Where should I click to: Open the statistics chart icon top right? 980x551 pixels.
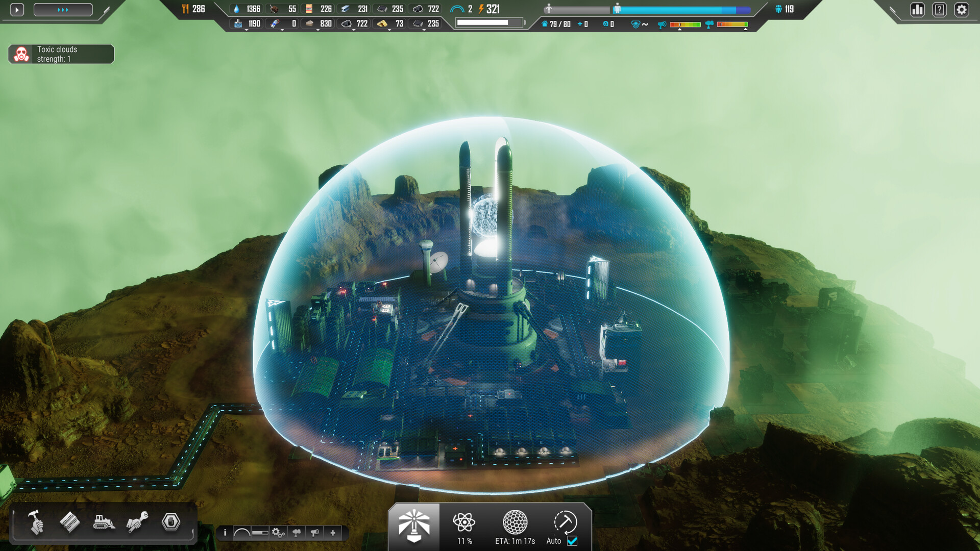917,10
